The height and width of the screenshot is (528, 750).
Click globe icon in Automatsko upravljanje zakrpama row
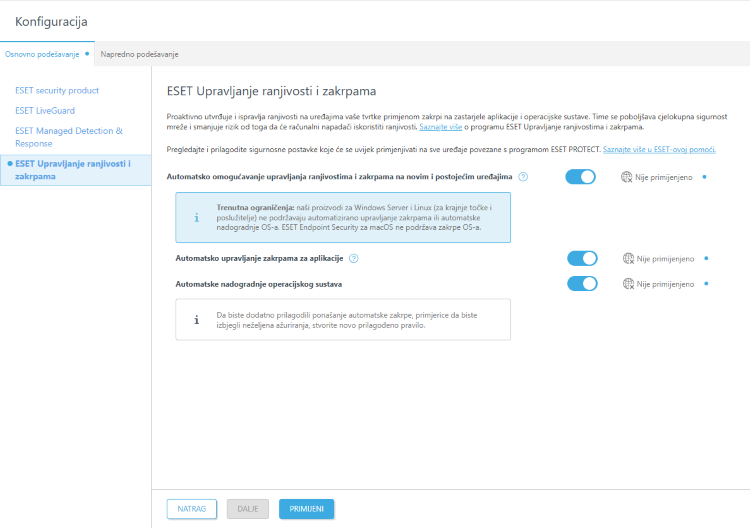tap(628, 259)
